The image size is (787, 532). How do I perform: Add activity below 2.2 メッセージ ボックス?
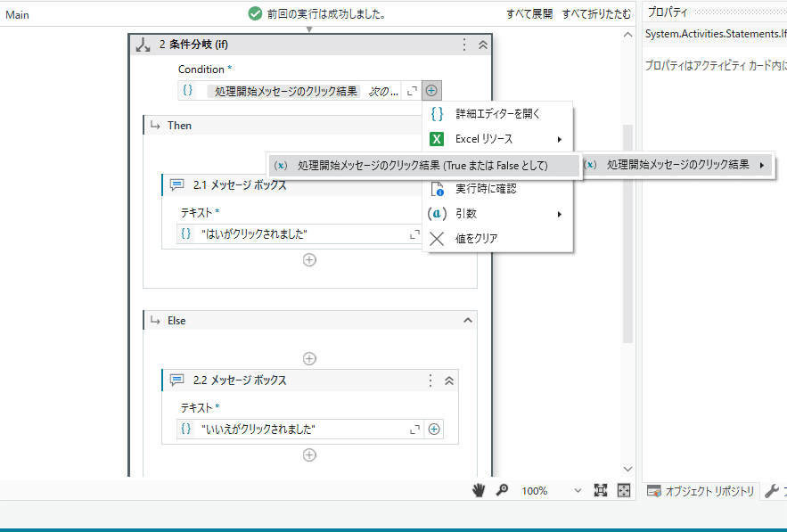pos(309,455)
